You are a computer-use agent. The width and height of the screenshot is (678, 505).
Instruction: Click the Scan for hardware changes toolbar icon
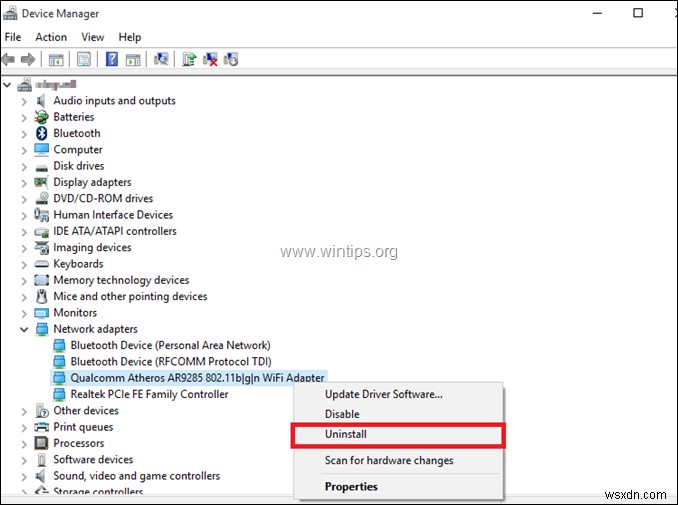click(161, 59)
